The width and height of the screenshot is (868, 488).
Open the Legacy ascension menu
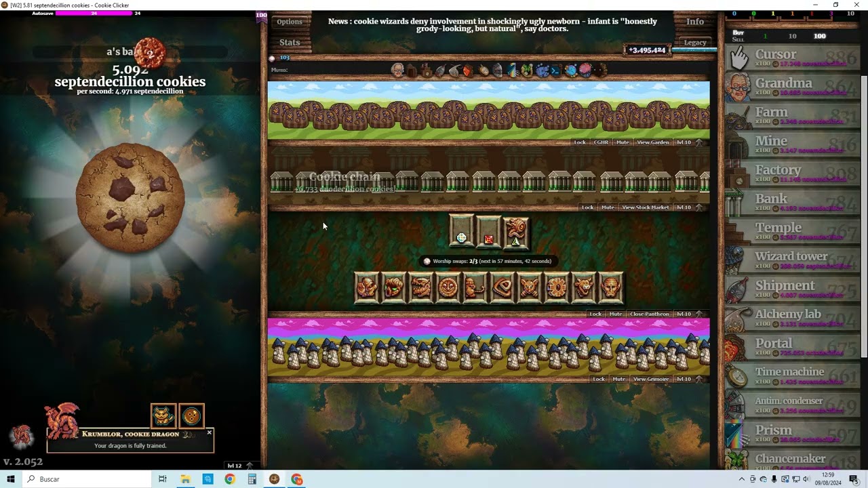tap(695, 42)
